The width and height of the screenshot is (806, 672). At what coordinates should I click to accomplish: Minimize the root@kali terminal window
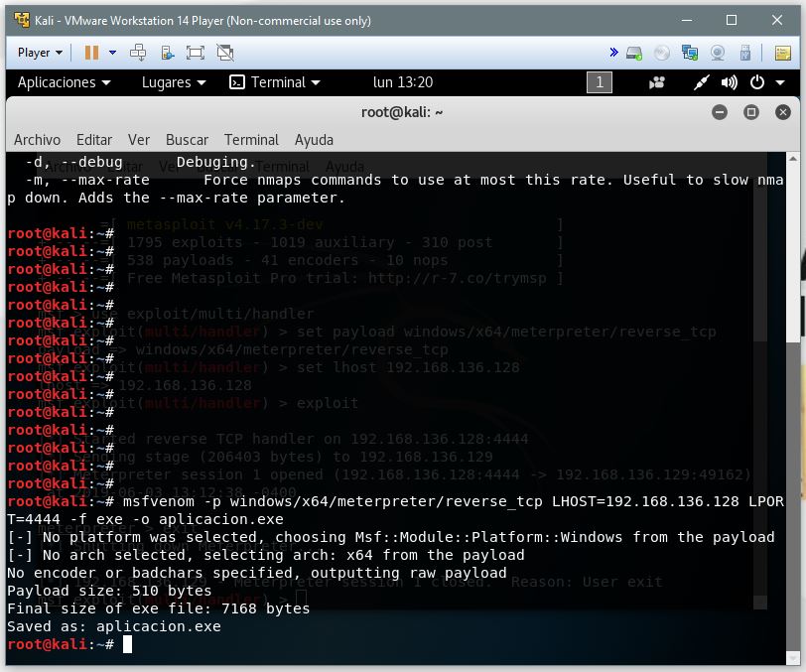[x=720, y=112]
